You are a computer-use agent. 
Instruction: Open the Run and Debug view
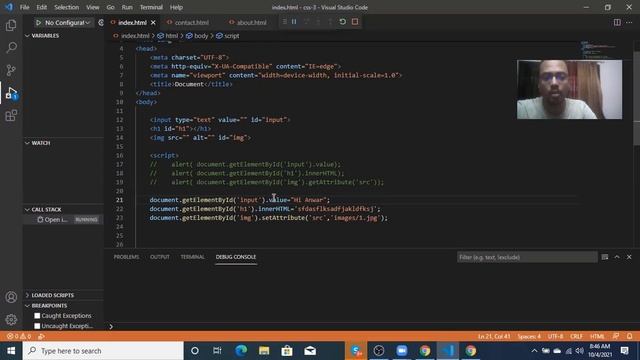coord(11,93)
